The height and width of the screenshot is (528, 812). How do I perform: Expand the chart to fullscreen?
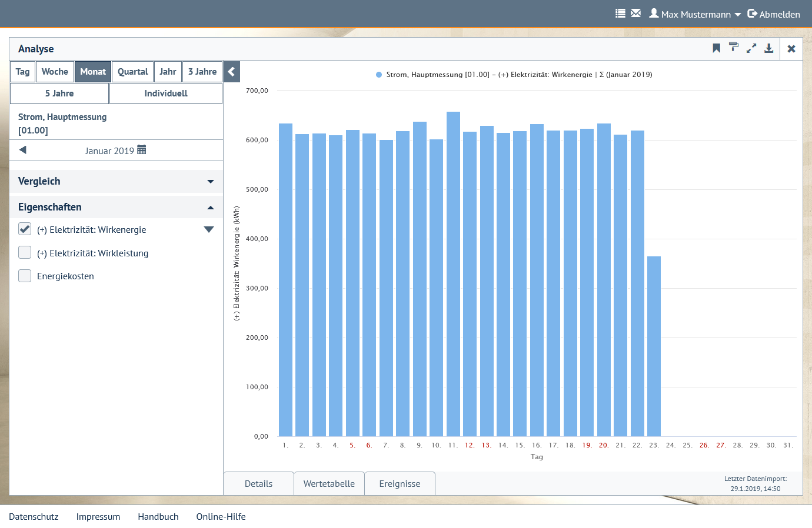click(751, 48)
